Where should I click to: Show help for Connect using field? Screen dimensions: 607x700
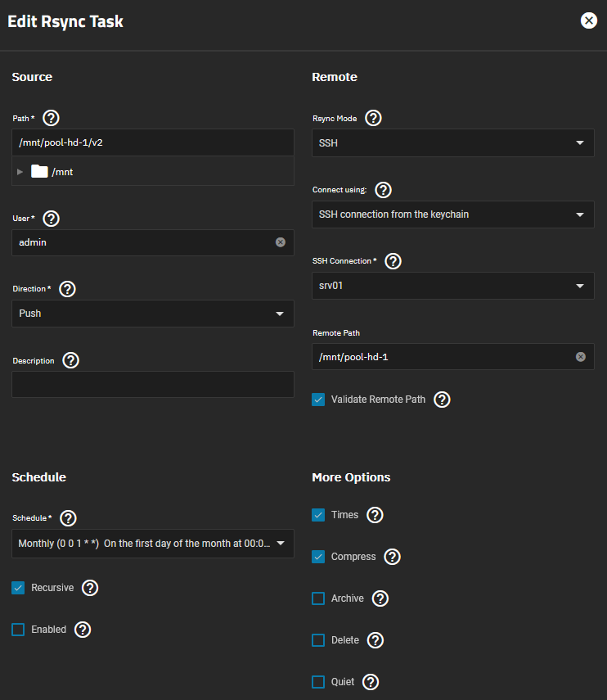click(x=383, y=190)
